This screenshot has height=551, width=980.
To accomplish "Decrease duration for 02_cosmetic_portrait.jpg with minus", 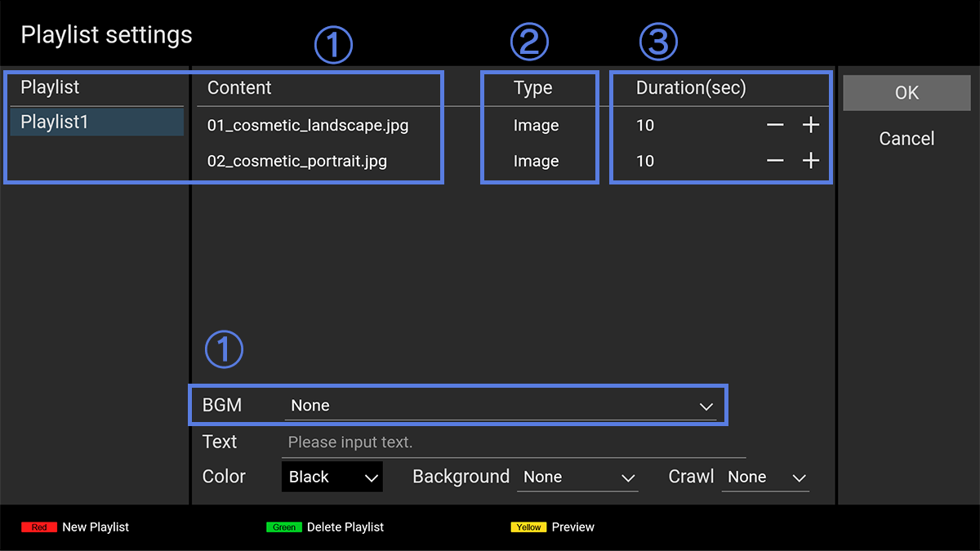I will (775, 161).
